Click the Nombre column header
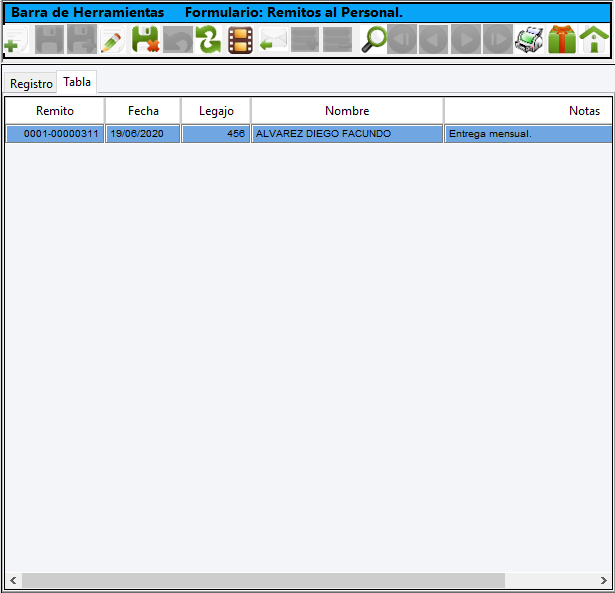Screen dimensions: 615x593 click(x=347, y=111)
